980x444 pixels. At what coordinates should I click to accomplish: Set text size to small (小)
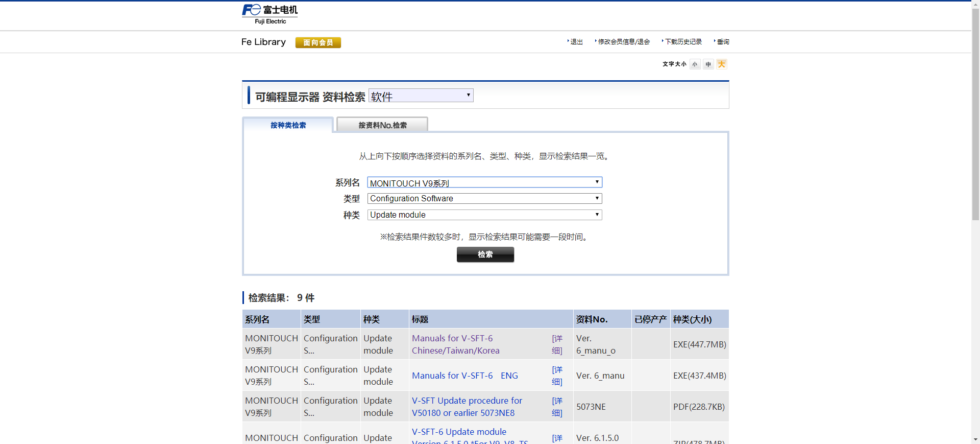click(695, 64)
